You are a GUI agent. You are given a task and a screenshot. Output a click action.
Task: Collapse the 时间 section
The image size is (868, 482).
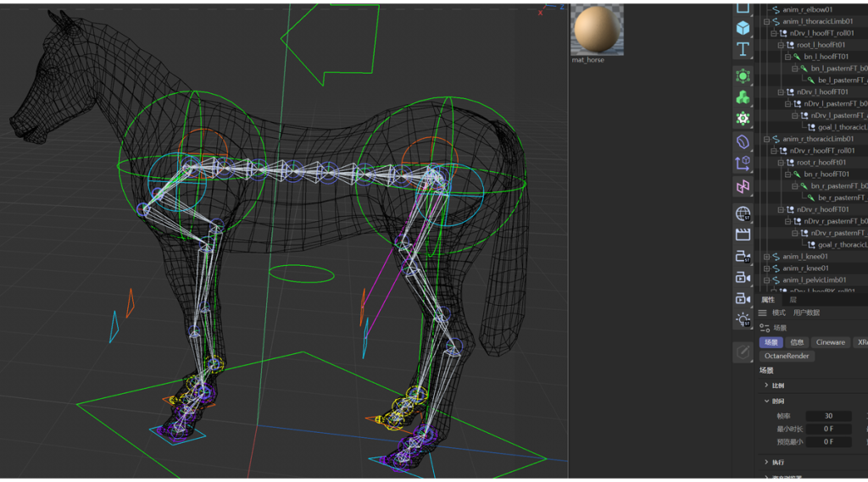(766, 402)
